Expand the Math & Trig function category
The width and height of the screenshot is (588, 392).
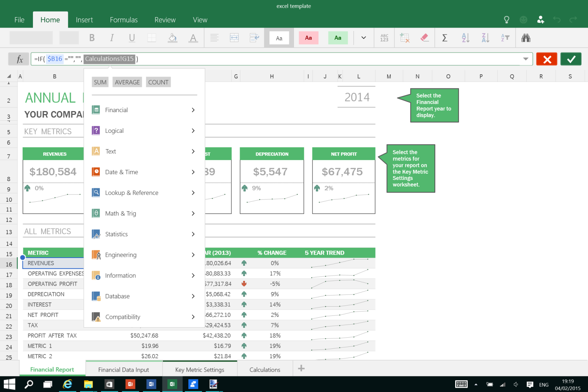click(x=121, y=213)
